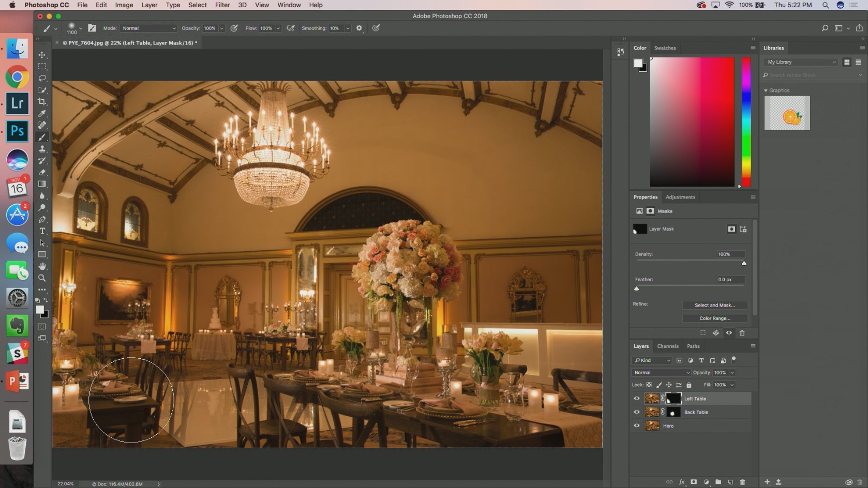
Task: Switch to the Adjustments tab
Action: (680, 197)
